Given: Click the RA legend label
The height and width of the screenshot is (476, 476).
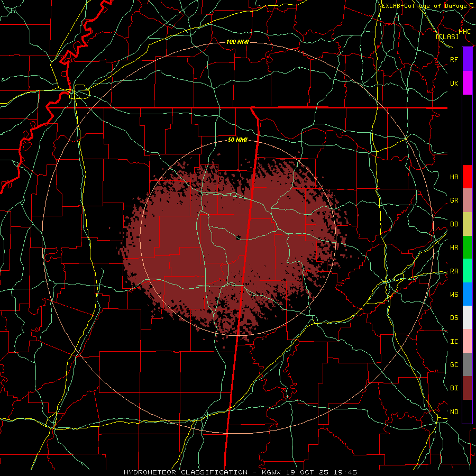Looking at the screenshot, I should (454, 271).
